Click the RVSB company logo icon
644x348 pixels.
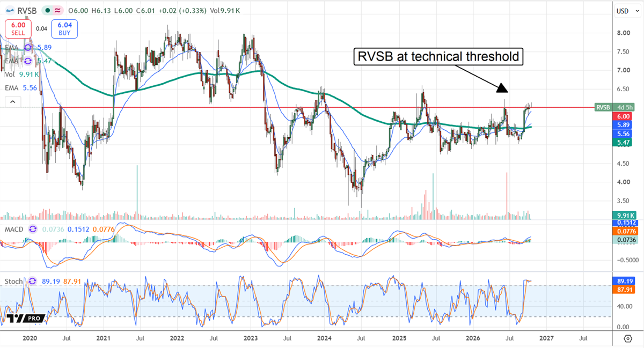coord(10,11)
